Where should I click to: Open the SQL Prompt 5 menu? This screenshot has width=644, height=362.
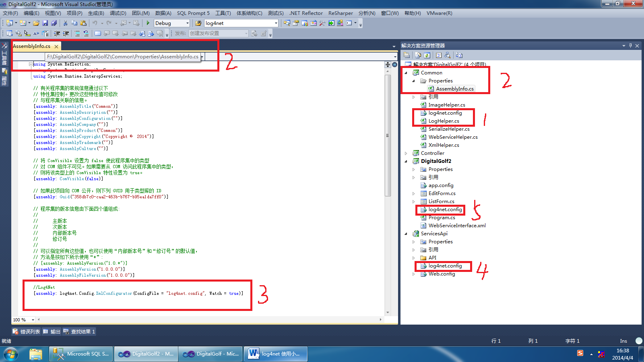click(x=193, y=13)
